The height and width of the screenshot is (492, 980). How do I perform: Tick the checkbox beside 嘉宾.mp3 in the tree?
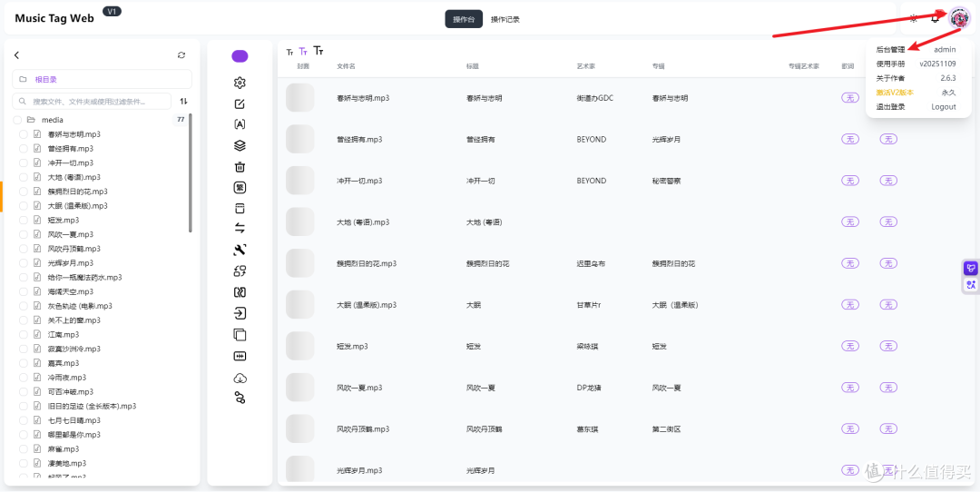(23, 363)
